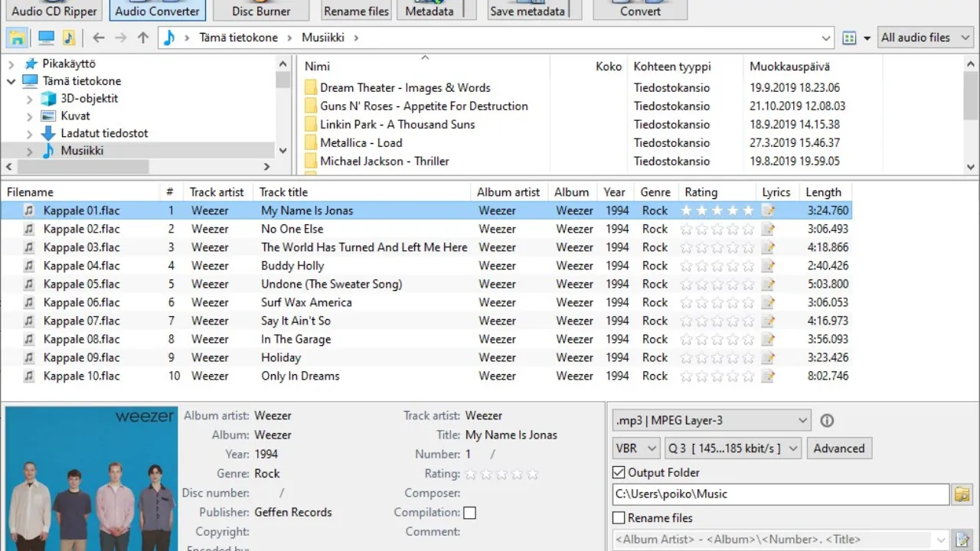Open the All audio files filter dropdown
This screenshot has height=551, width=980.
click(x=925, y=37)
